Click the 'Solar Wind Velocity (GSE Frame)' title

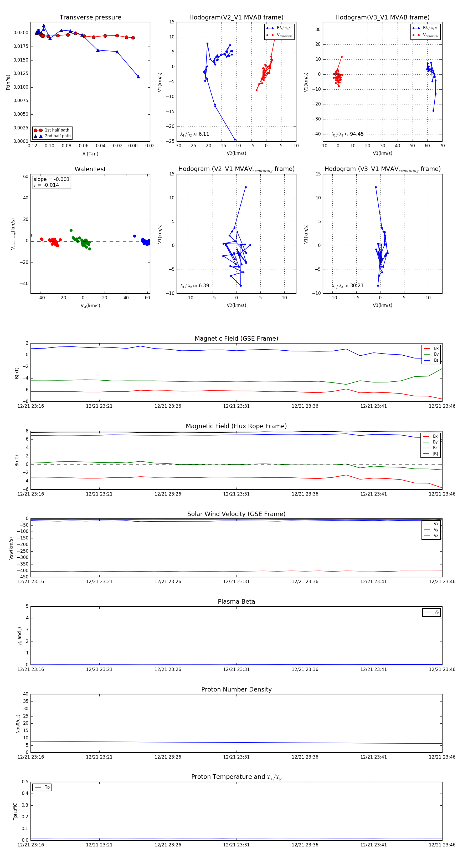point(236,514)
